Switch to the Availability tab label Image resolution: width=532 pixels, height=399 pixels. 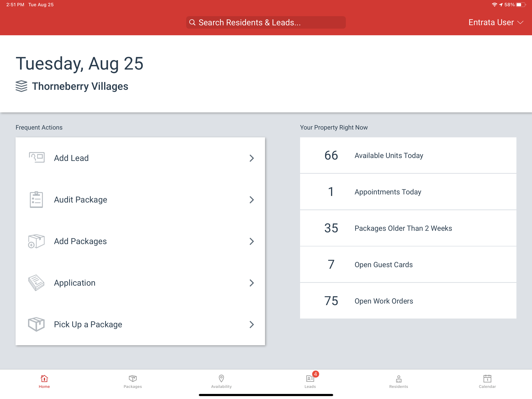point(221,387)
